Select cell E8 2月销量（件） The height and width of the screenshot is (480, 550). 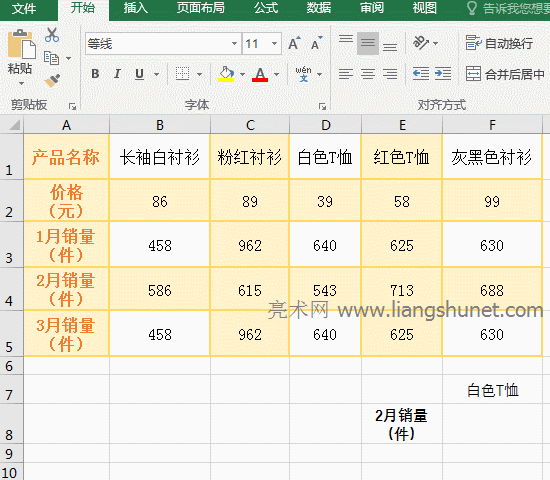tap(402, 424)
